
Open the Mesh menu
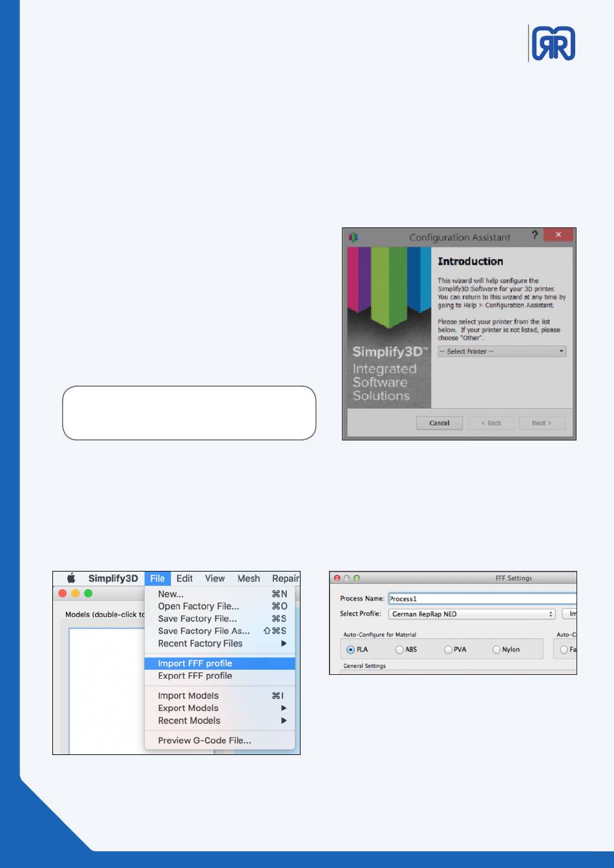248,578
